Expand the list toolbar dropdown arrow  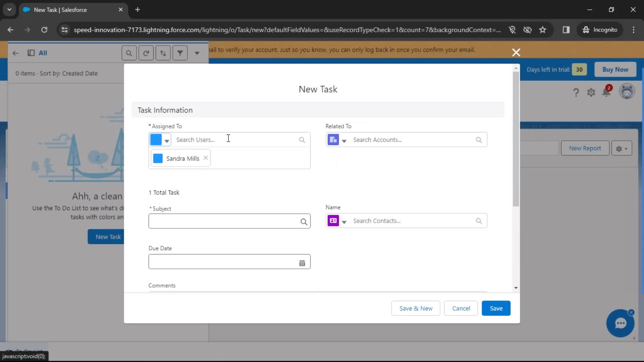[x=197, y=53]
